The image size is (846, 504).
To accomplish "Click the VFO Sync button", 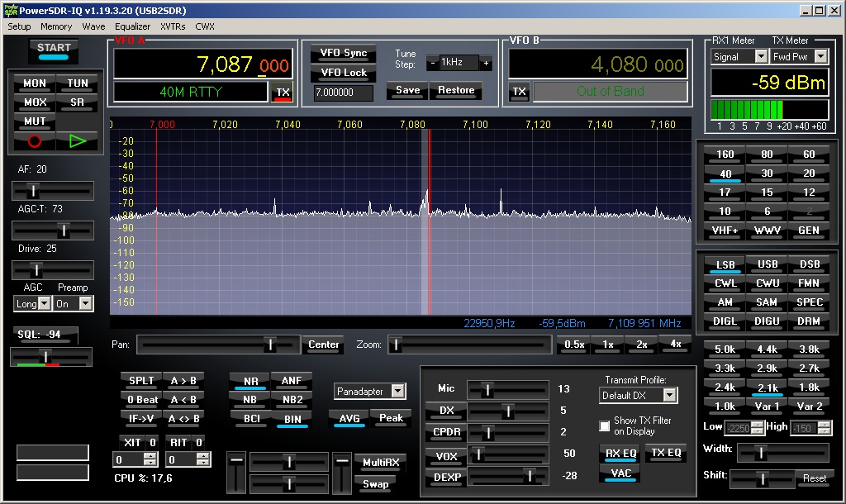I will point(343,53).
